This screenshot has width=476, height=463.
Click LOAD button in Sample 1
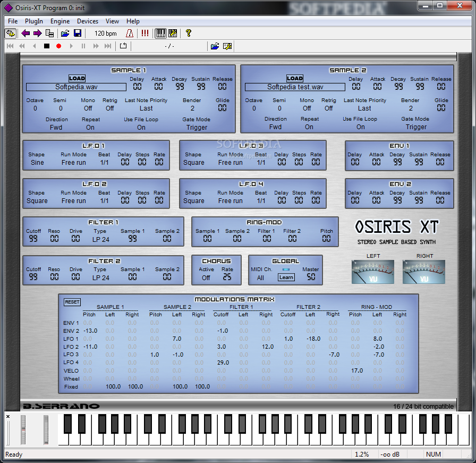pos(77,78)
